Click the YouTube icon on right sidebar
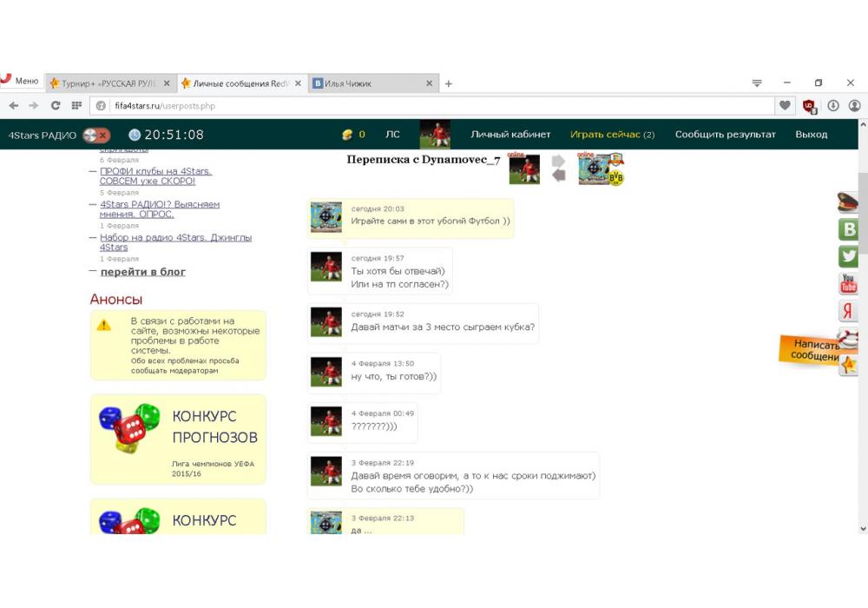This screenshot has width=868, height=608. point(848,284)
